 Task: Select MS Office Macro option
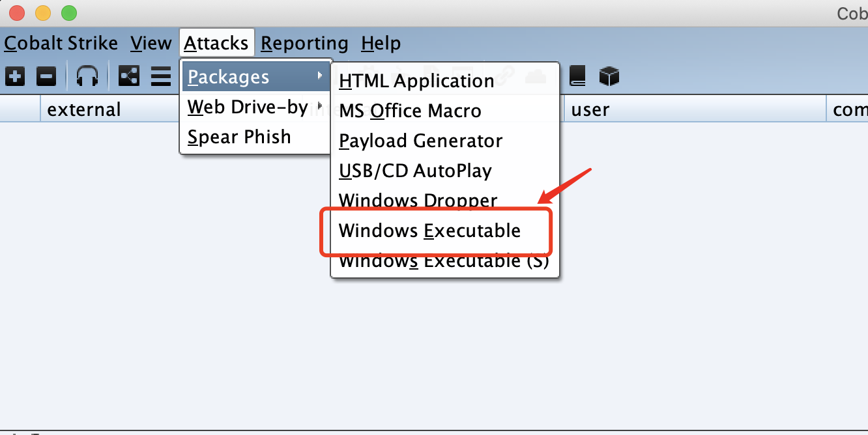[x=410, y=111]
